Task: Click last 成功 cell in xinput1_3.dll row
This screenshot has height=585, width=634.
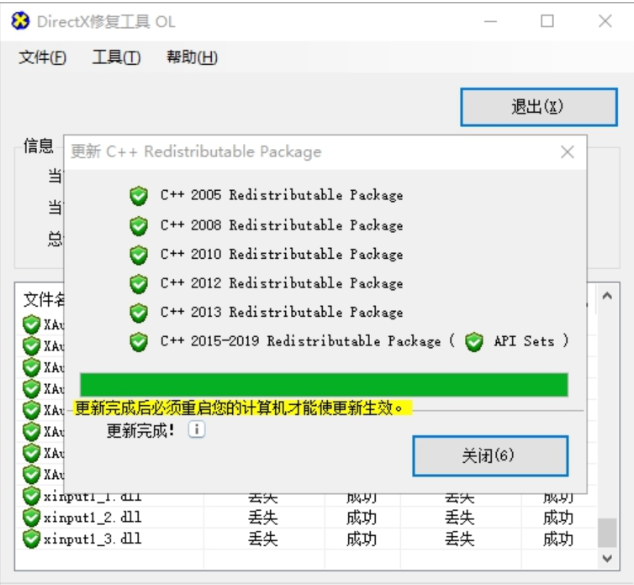Action: tap(558, 539)
